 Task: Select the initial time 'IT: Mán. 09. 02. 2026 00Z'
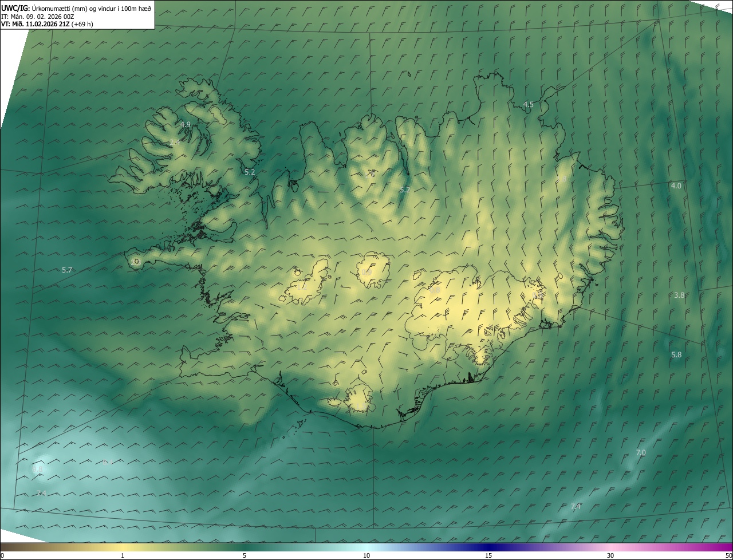[x=38, y=17]
